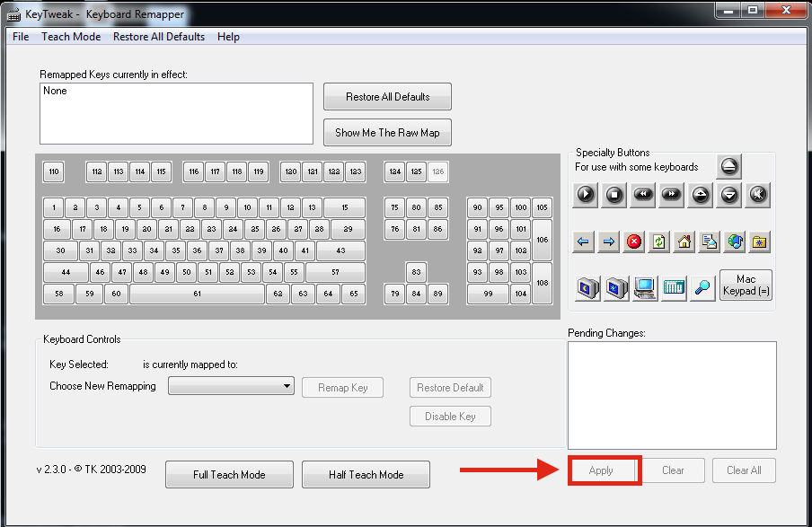Select key 89 in the arrow cluster
812x527 pixels.
click(438, 294)
